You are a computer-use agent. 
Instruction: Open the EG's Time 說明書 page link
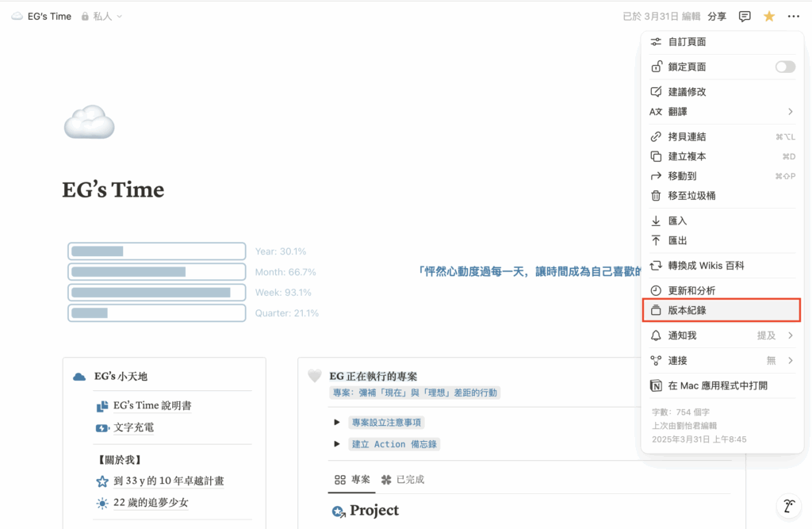151,405
